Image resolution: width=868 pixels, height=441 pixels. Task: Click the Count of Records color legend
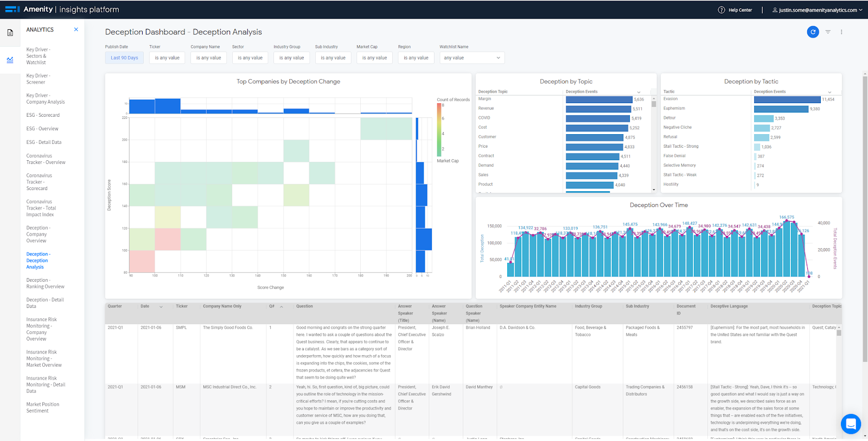(439, 129)
